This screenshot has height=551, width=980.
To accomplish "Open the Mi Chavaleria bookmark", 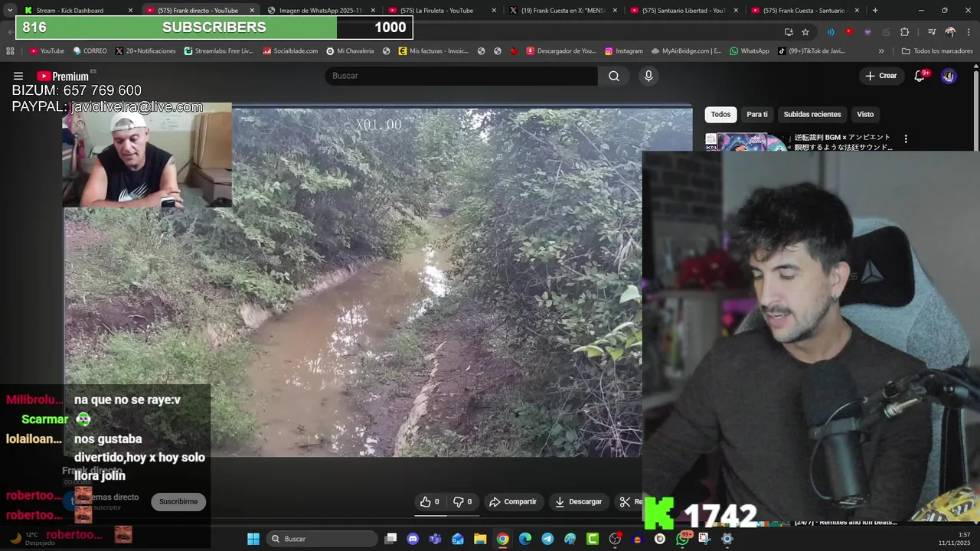I will pos(350,51).
